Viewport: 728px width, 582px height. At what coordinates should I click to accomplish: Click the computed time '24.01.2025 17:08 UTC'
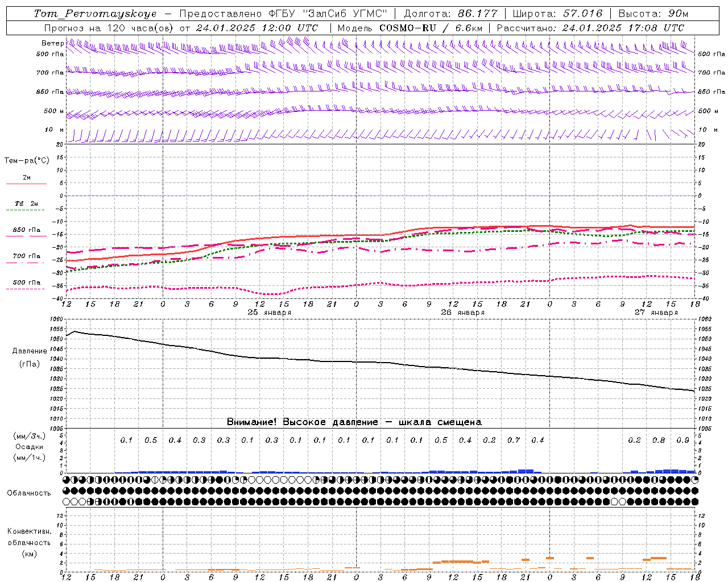[x=623, y=28]
